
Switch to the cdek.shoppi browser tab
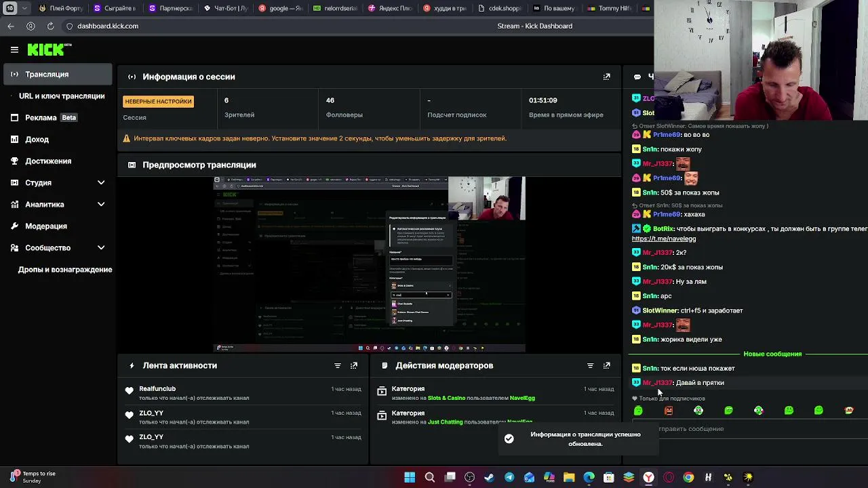(499, 8)
